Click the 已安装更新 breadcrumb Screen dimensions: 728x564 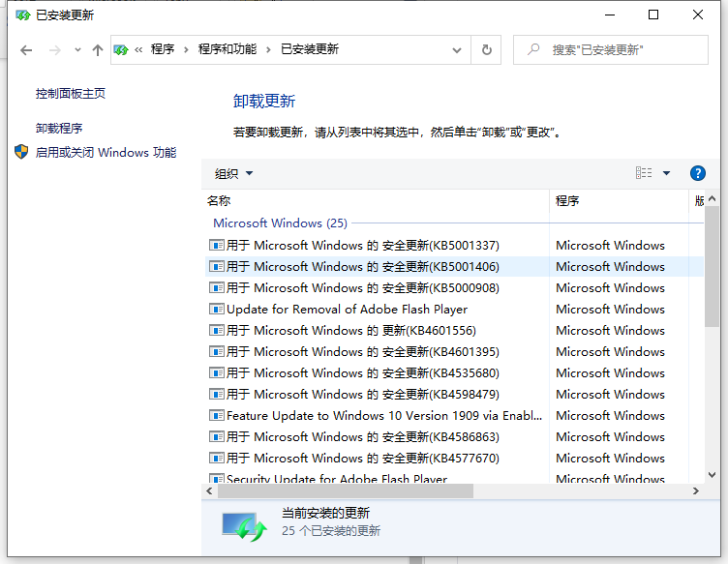(310, 49)
